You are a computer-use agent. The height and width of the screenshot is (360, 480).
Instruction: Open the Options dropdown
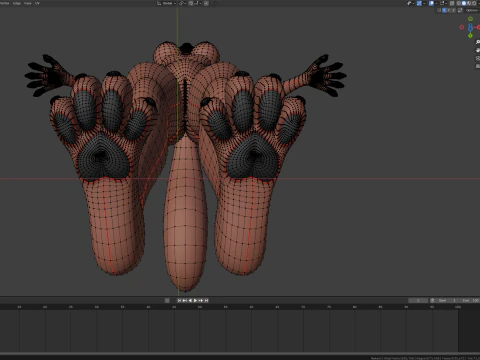pos(472,10)
